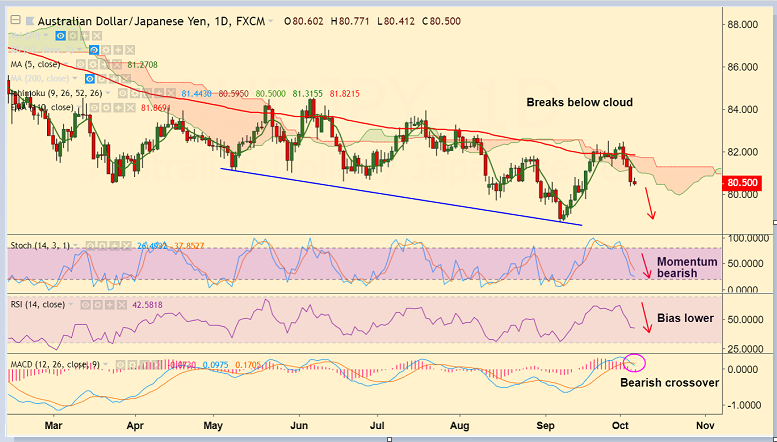
Task: Click the 88.000 price axis label
Action: (744, 24)
